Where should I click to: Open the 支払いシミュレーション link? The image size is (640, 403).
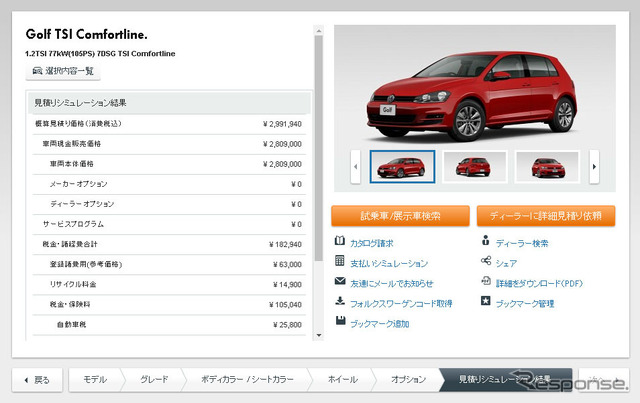[389, 263]
